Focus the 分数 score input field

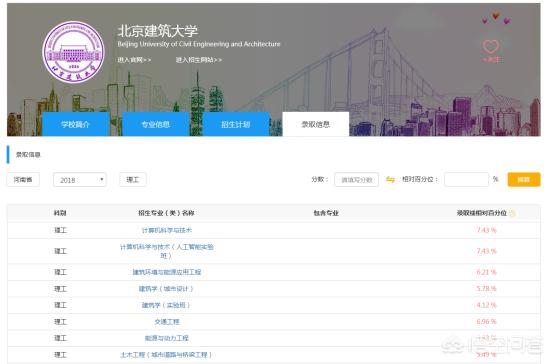(x=356, y=180)
